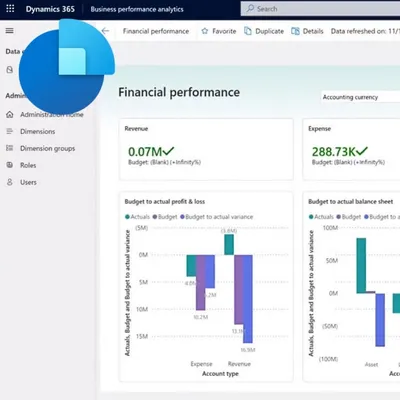Click the Account type axis label

pyautogui.click(x=220, y=374)
